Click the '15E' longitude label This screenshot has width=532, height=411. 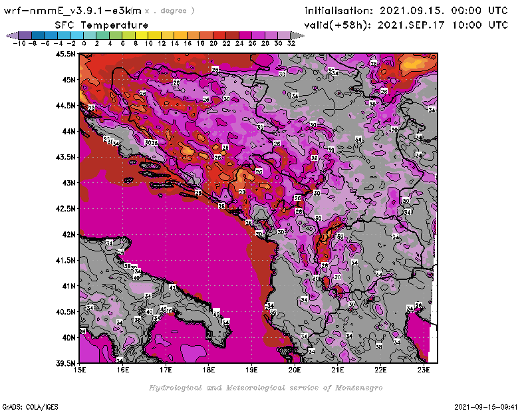coord(80,370)
